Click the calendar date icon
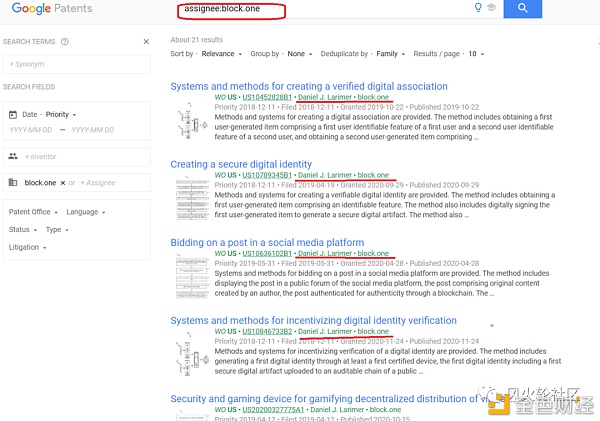This screenshot has height=421, width=600. pos(13,114)
